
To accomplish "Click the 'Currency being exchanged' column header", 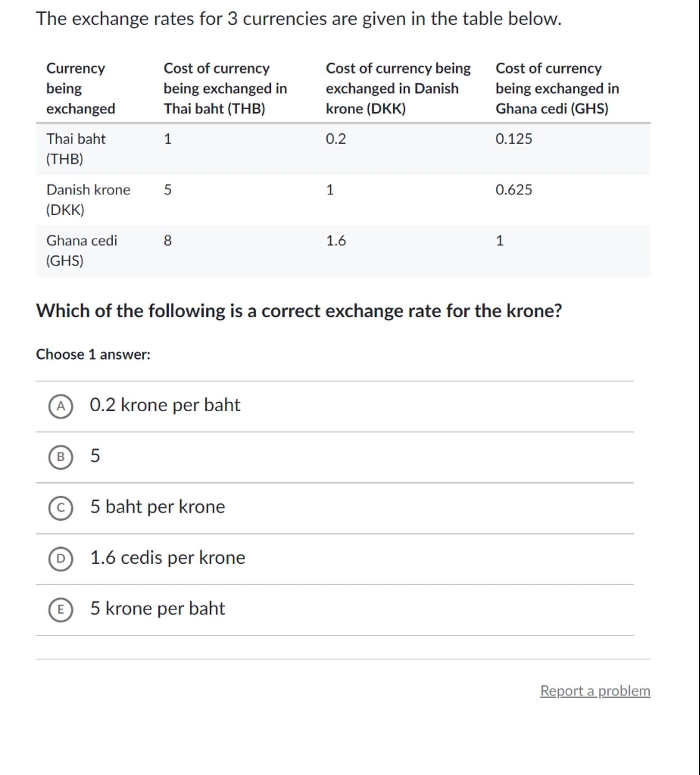I will (x=80, y=88).
